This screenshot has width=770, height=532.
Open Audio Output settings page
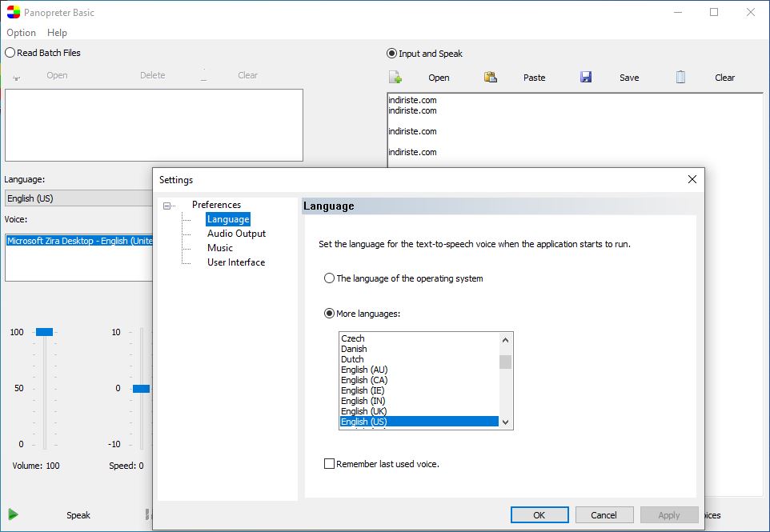236,234
